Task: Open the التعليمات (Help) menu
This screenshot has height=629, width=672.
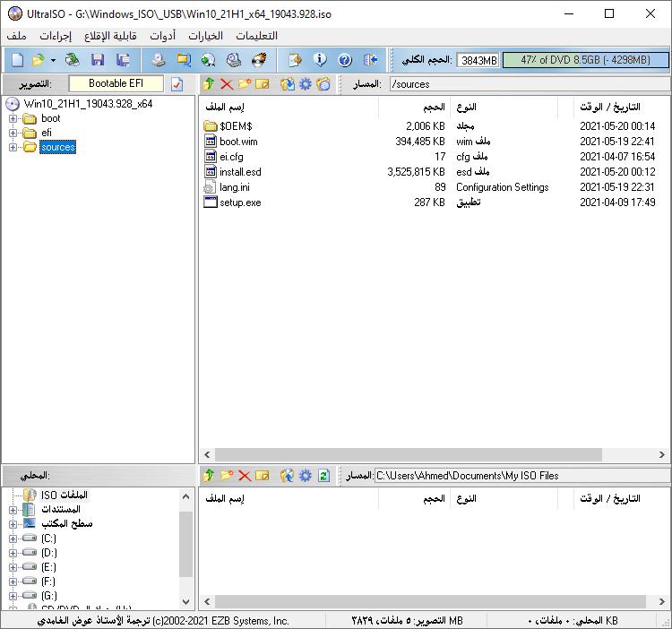Action: pyautogui.click(x=257, y=36)
